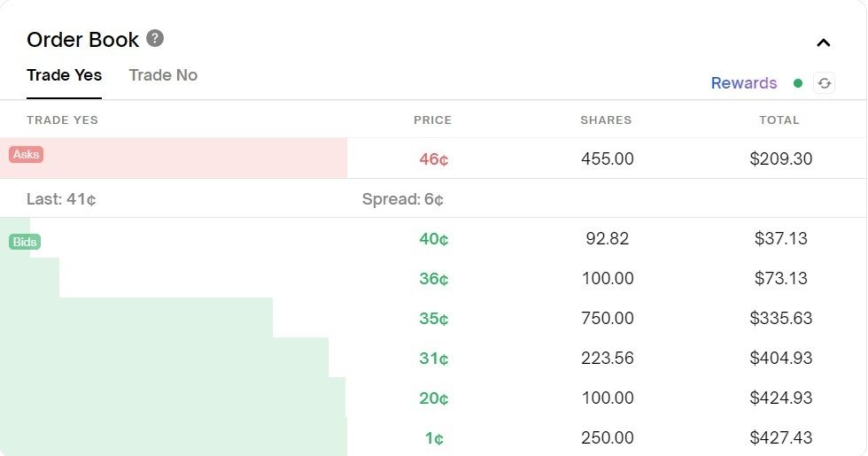Collapse the Order Book panel chevron
The height and width of the screenshot is (456, 868).
pos(824,43)
